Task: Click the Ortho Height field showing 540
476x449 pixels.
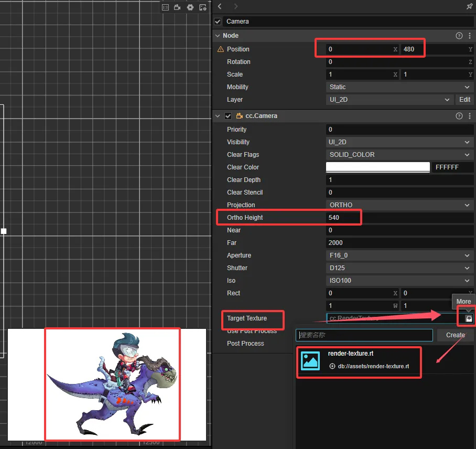Action: pyautogui.click(x=399, y=218)
